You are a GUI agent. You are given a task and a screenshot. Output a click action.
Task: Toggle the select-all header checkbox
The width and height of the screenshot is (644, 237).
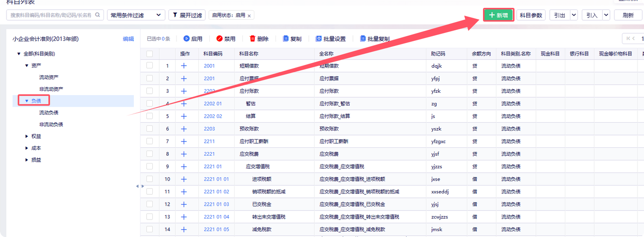[149, 54]
